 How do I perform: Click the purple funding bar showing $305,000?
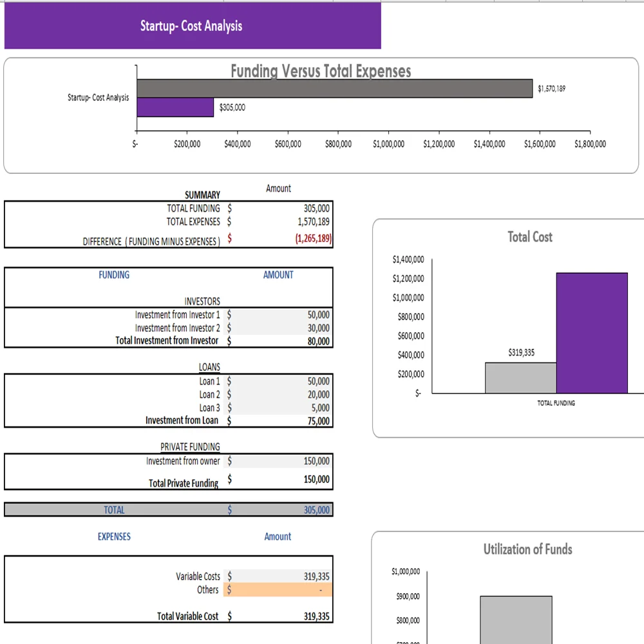click(x=174, y=107)
